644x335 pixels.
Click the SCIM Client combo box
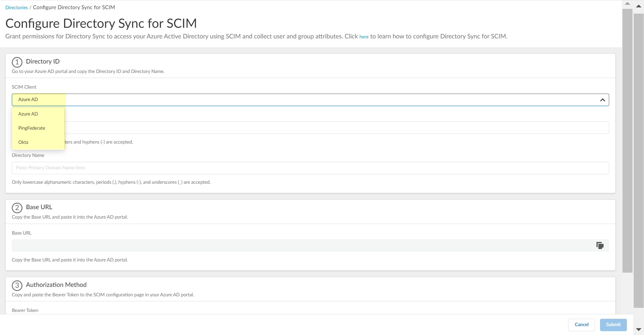tap(310, 100)
